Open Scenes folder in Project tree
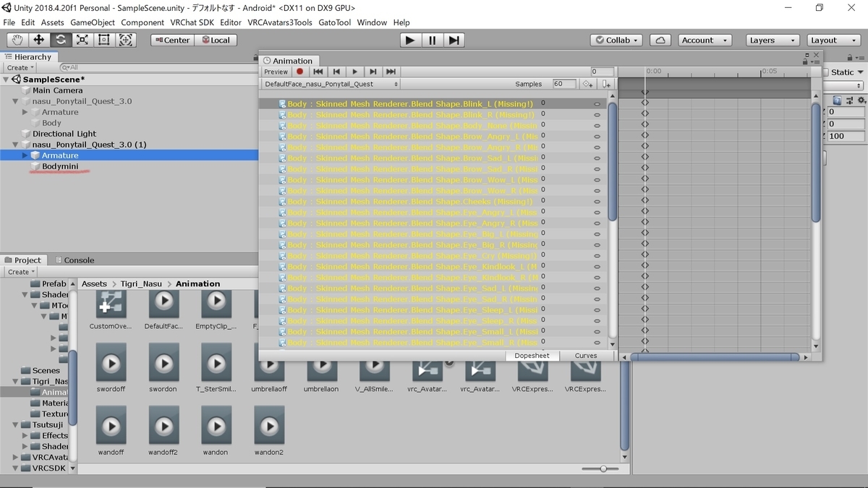The width and height of the screenshot is (868, 488). 46,371
